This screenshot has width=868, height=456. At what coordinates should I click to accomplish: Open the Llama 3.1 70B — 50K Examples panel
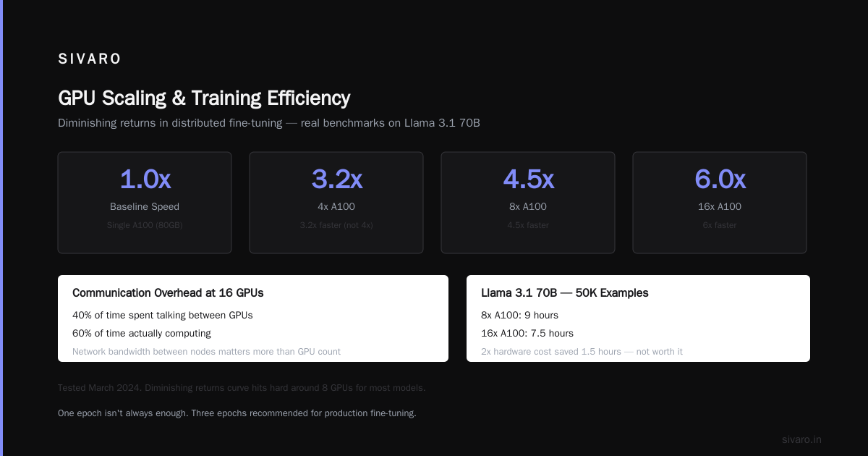click(x=638, y=318)
